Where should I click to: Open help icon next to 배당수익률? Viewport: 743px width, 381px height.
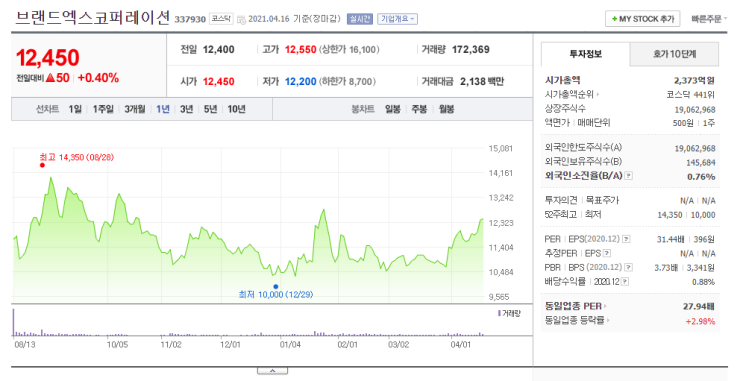coord(625,282)
